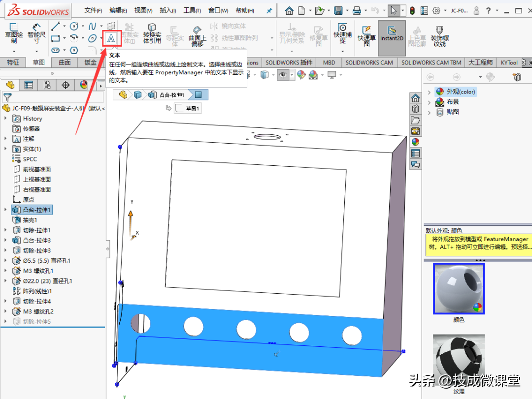Click the Cosmetic Thread (装饰螺纹线) tool
The height and width of the screenshot is (399, 532).
click(x=440, y=36)
